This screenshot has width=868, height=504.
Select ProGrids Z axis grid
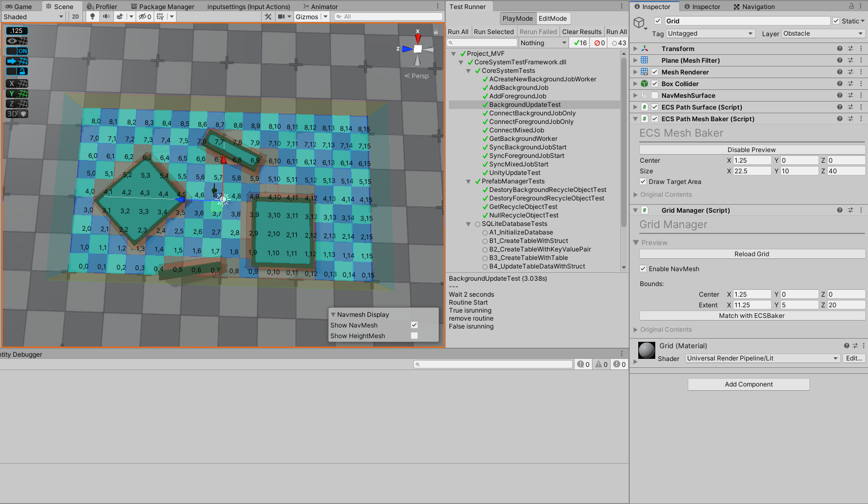coord(17,104)
